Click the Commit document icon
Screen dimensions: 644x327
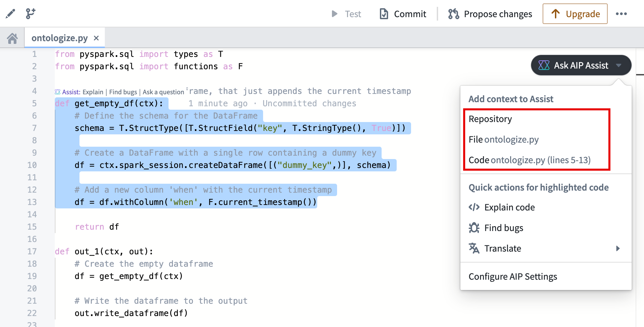click(x=384, y=14)
